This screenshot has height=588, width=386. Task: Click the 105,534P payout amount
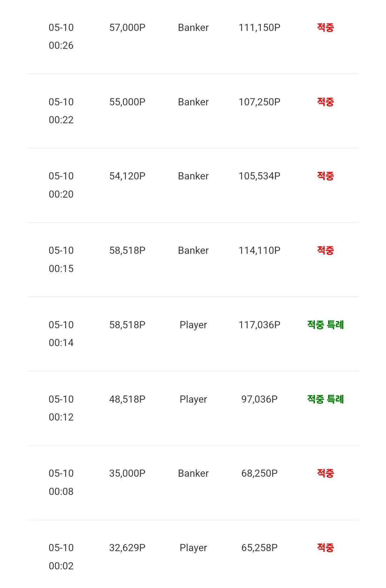(259, 176)
